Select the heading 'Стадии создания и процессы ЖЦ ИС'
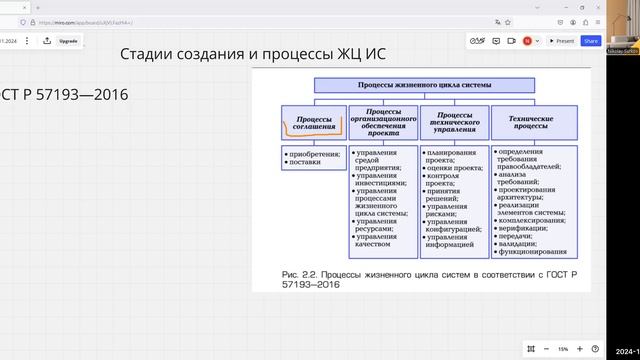Viewport: 640px width, 360px height. (253, 54)
